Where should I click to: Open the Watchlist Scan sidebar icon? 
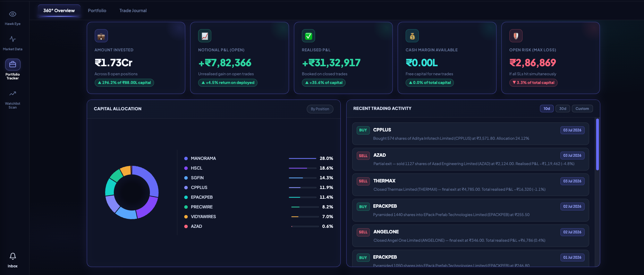point(12,94)
